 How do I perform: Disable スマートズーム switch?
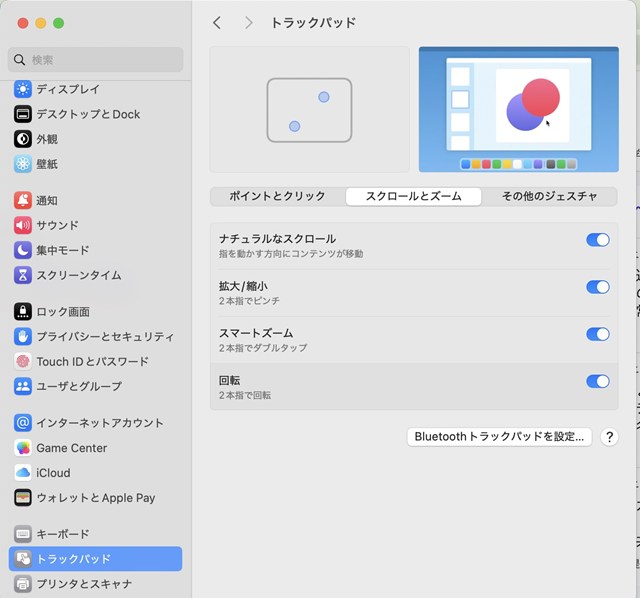(598, 334)
